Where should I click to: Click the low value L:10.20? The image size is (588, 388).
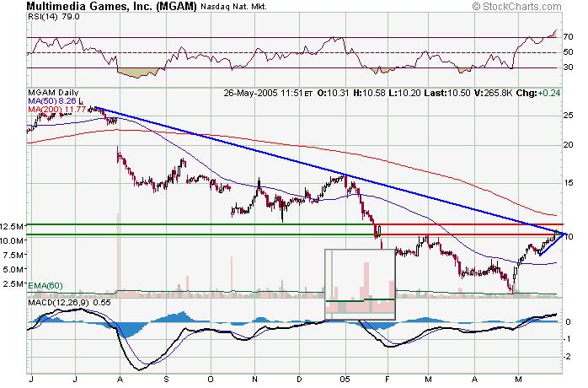pyautogui.click(x=404, y=93)
